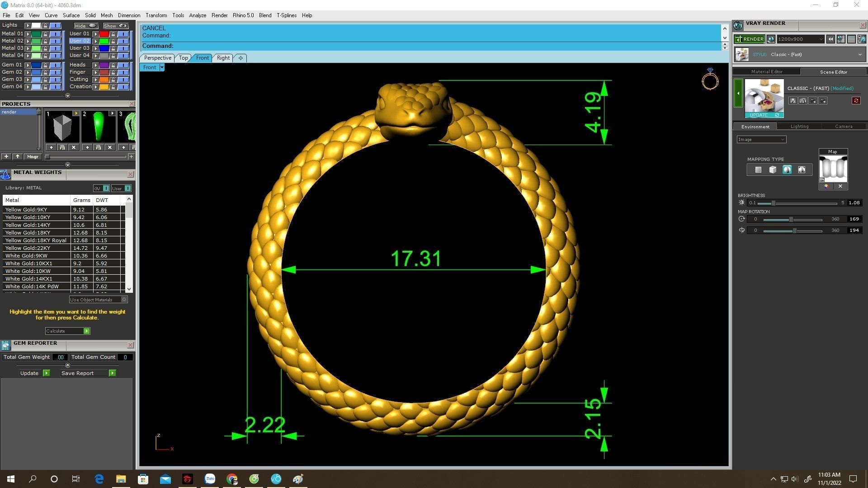Open the Camera tab
868x488 pixels.
[843, 127]
